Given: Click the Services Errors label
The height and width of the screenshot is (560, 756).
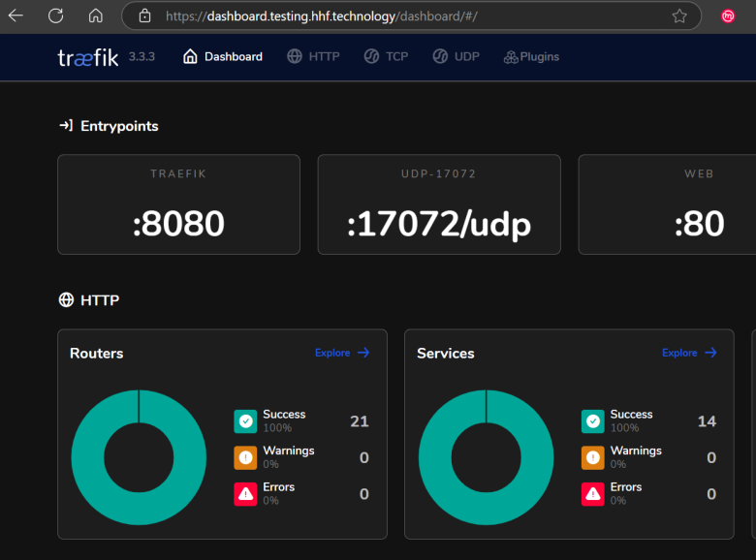Looking at the screenshot, I should (626, 487).
